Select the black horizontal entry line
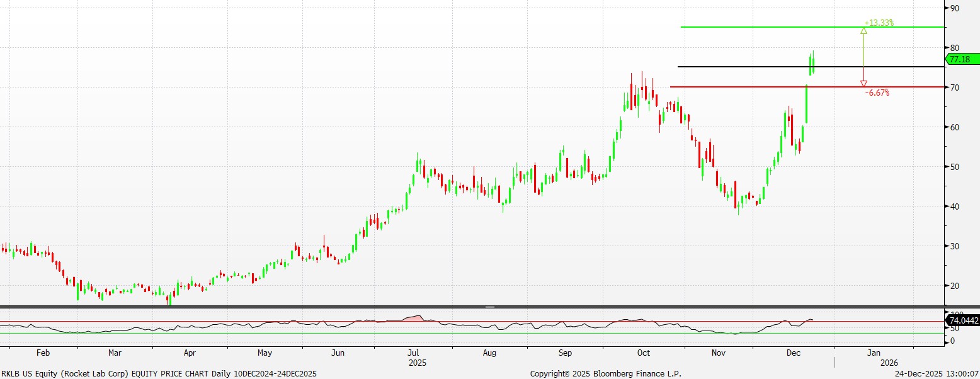The width and height of the screenshot is (980, 379). click(x=811, y=67)
